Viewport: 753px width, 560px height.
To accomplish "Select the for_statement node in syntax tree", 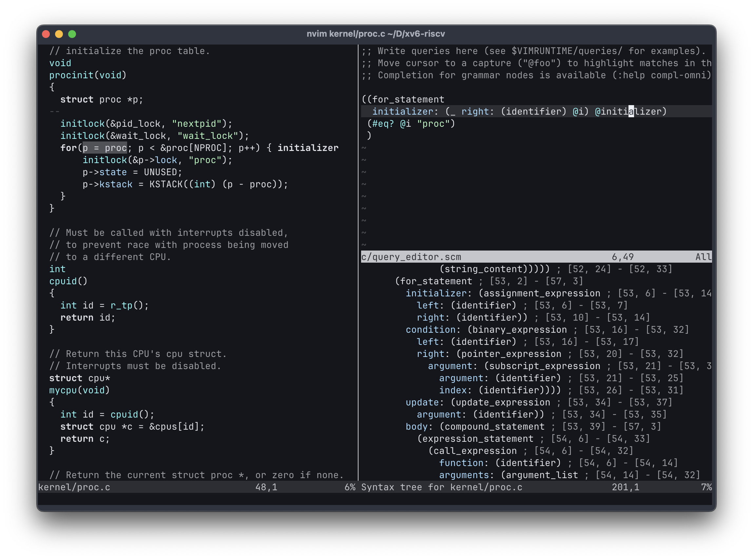I will point(434,281).
